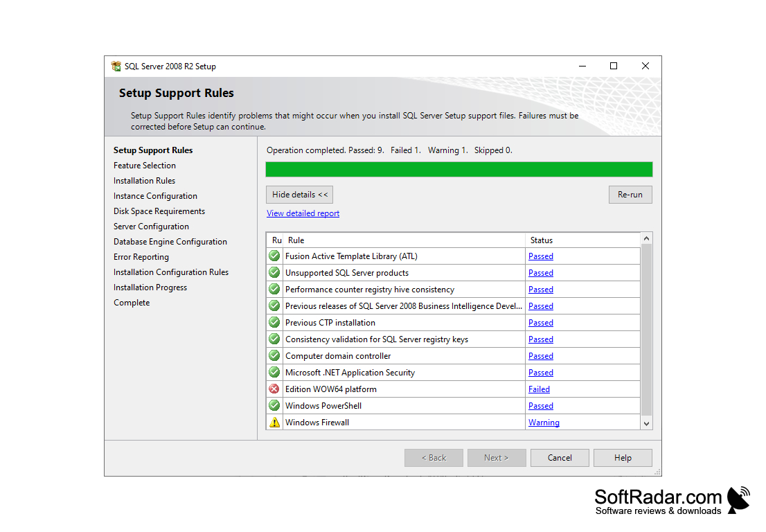The image size is (766, 532).
Task: Select Error Reporting step in sidebar
Action: pyautogui.click(x=141, y=257)
